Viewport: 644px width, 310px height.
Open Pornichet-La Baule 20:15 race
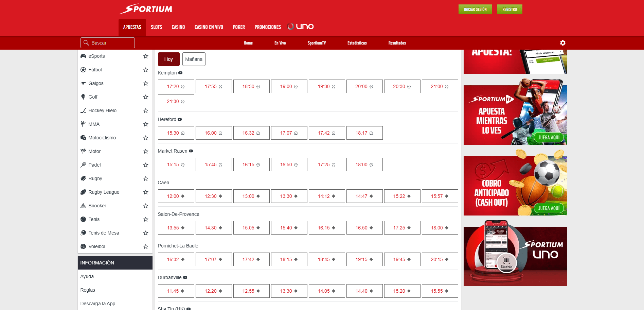[x=440, y=259]
